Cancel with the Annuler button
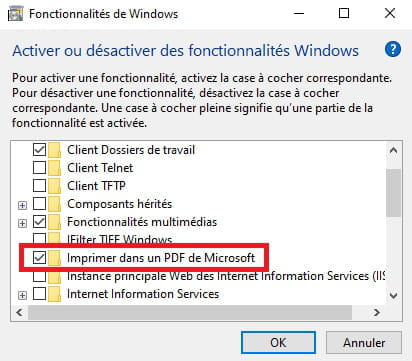 coord(364,342)
